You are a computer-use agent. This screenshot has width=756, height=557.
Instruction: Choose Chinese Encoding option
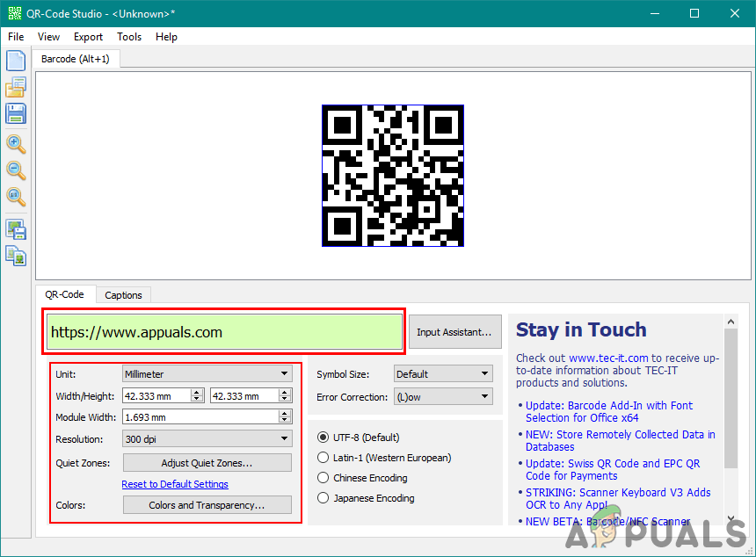point(323,478)
